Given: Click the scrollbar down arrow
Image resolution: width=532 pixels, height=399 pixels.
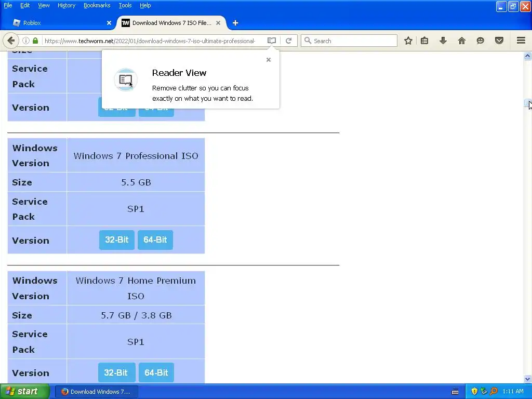Looking at the screenshot, I should tap(527, 379).
